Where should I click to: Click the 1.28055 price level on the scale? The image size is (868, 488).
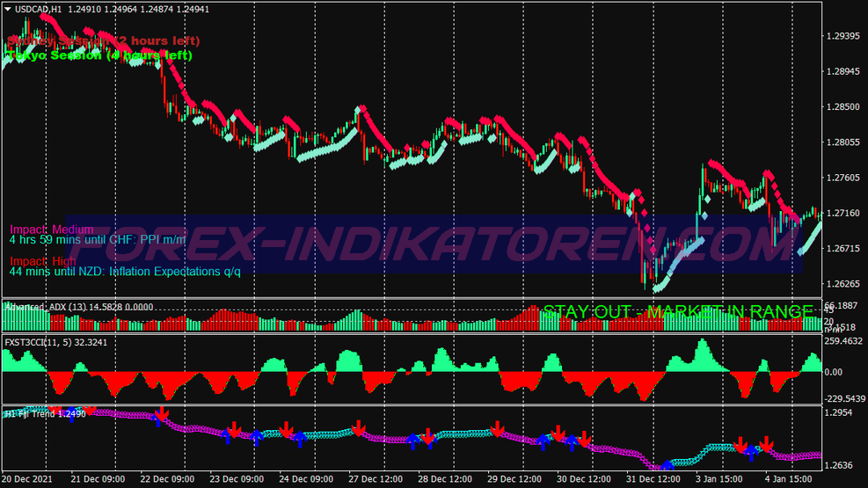tap(842, 142)
